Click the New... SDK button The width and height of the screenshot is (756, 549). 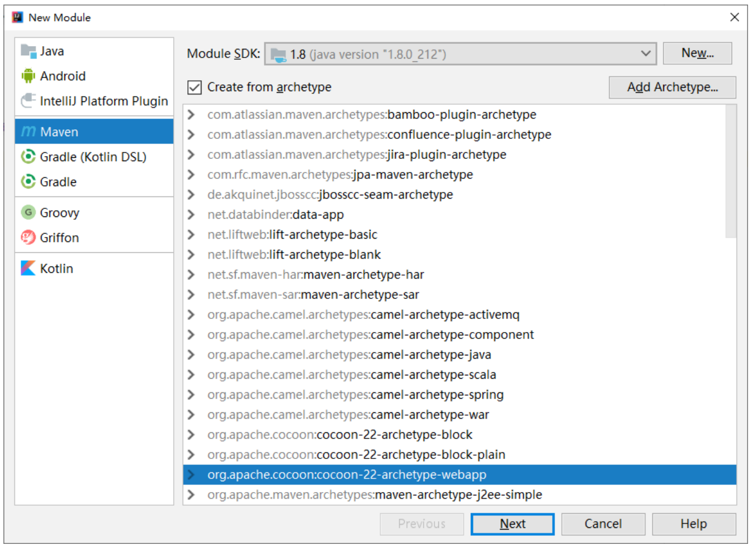click(697, 54)
